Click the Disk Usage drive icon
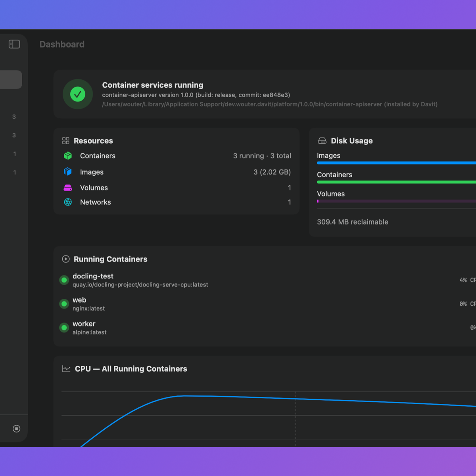The height and width of the screenshot is (476, 476). tap(322, 141)
